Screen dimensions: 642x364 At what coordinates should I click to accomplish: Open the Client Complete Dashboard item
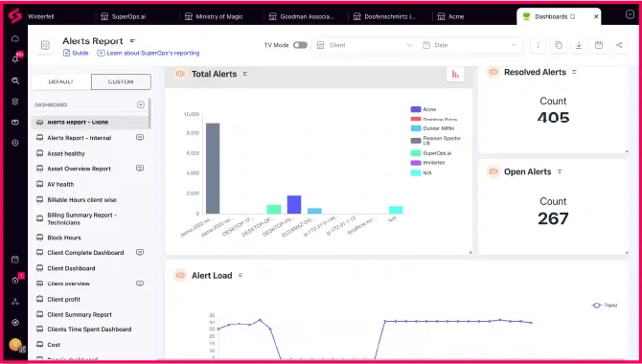90,253
